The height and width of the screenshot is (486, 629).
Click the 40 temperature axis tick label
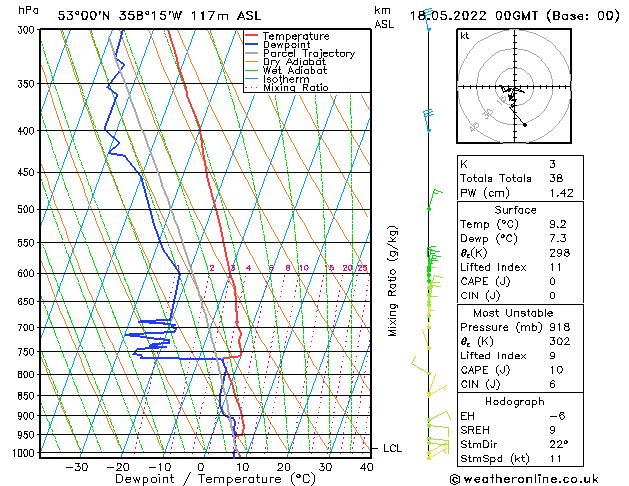pos(367,467)
